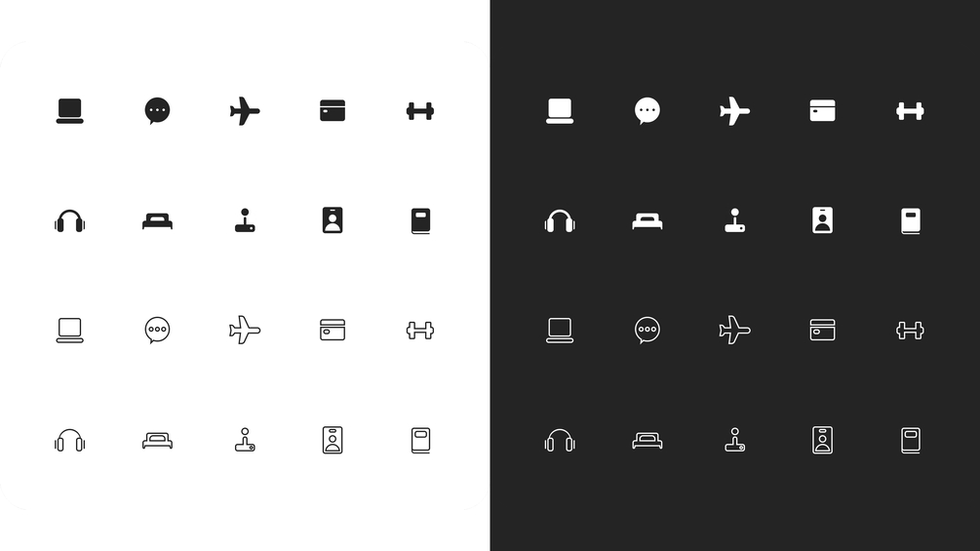The height and width of the screenshot is (551, 980).
Task: Click the outlined joystick icon on dark background
Action: coord(735,440)
